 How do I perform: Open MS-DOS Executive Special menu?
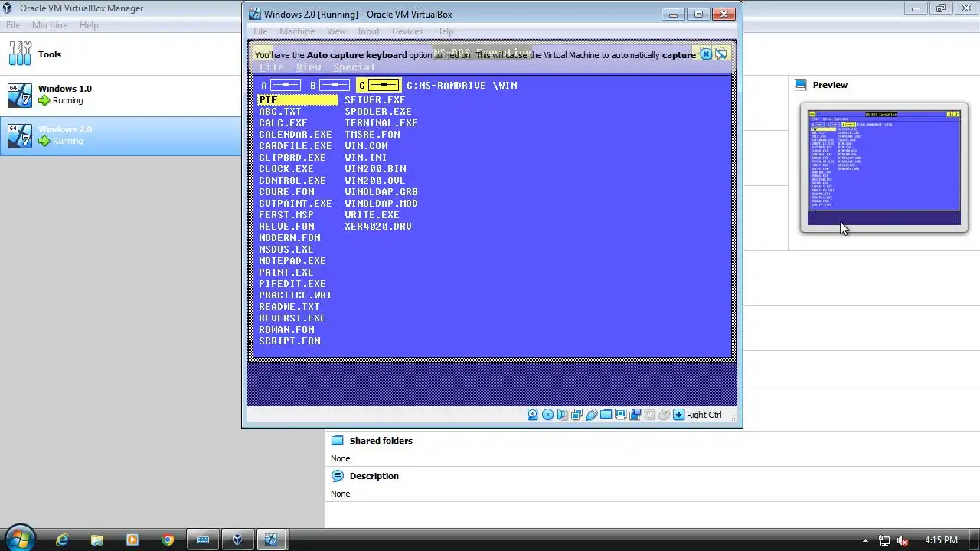click(x=354, y=67)
